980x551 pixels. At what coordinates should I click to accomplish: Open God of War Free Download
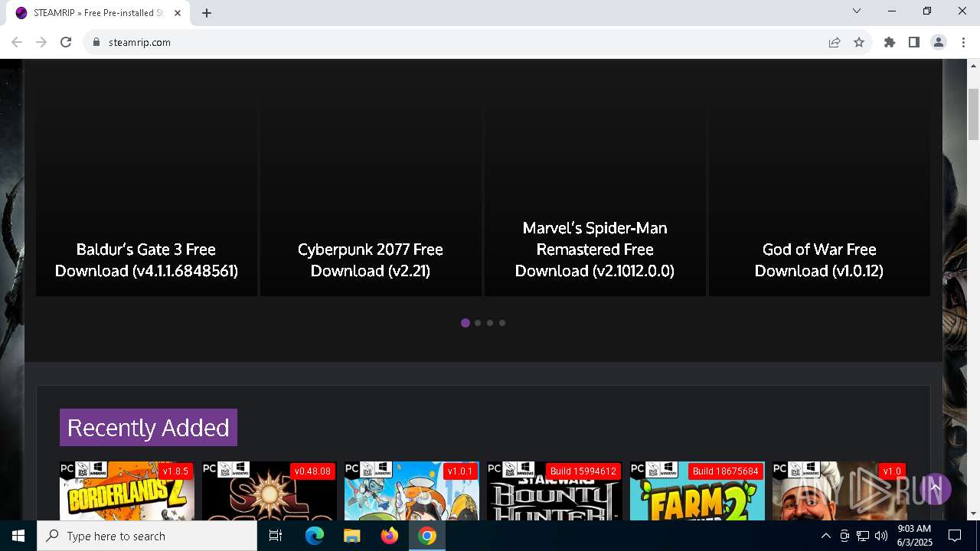819,260
